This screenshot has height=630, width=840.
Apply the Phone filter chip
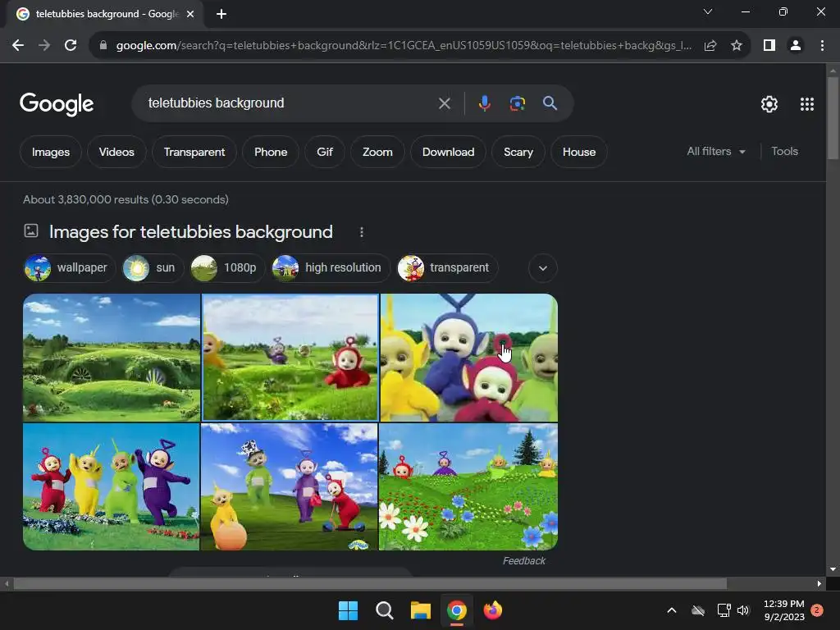coord(271,152)
